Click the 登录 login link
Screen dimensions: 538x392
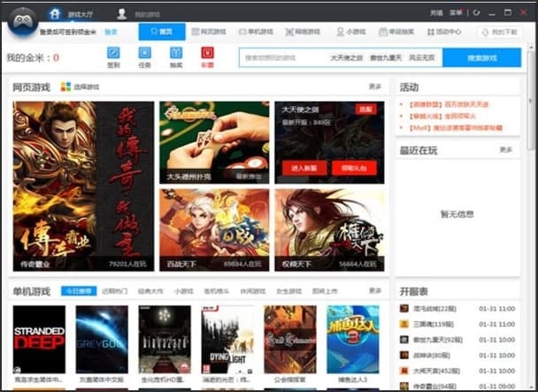tap(111, 32)
